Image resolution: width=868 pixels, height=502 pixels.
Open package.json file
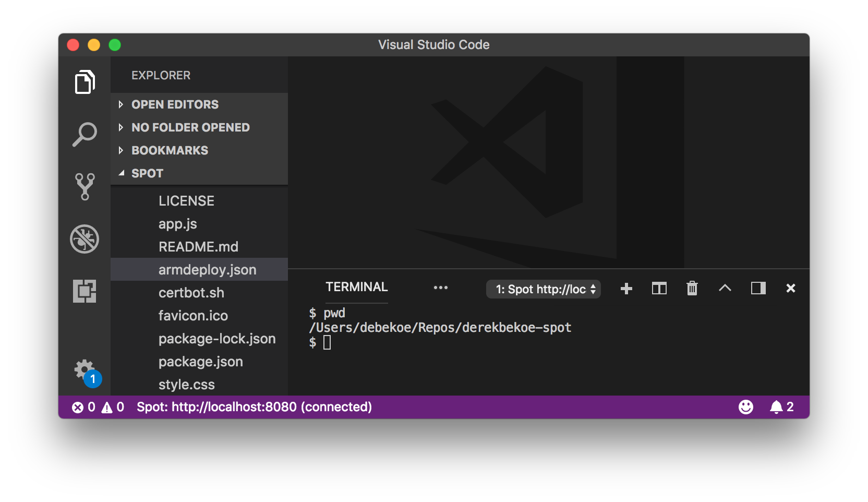tap(199, 362)
